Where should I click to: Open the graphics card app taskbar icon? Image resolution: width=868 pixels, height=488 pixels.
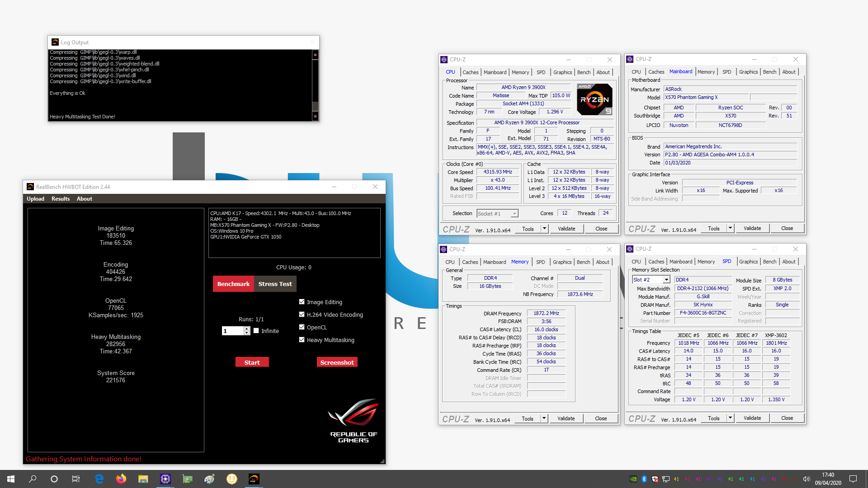pos(187,479)
